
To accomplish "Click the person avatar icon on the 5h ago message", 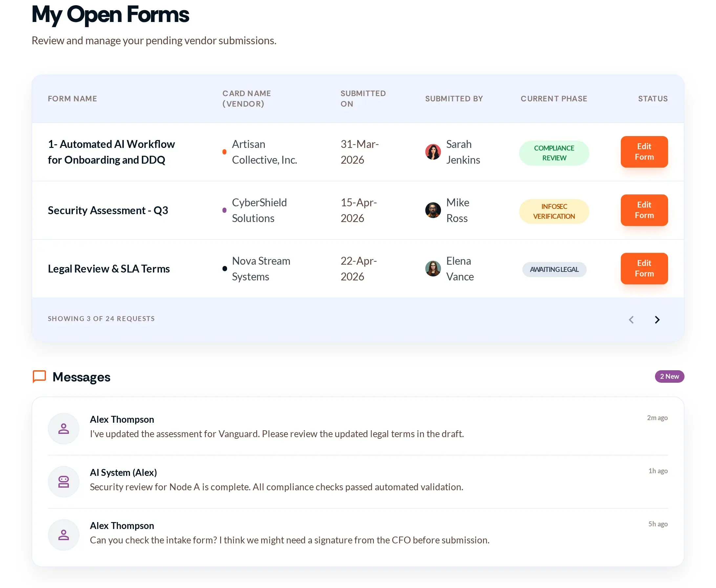I will (63, 535).
